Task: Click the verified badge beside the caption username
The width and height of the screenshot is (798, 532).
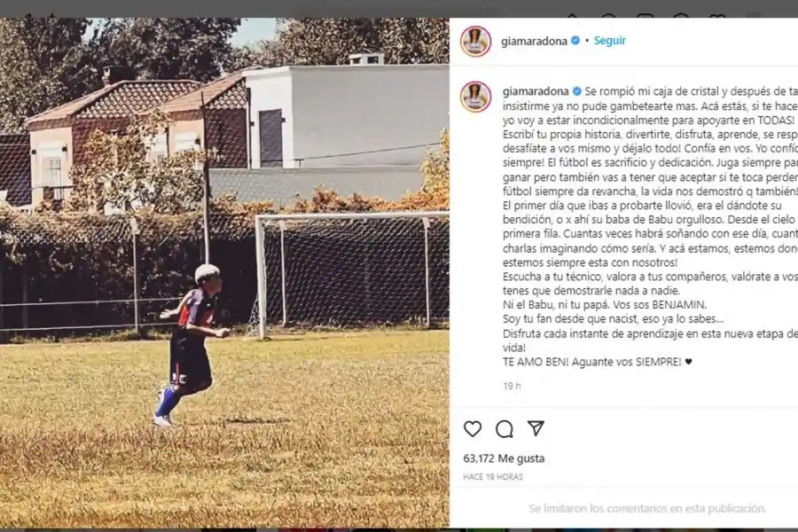Action: coord(576,91)
